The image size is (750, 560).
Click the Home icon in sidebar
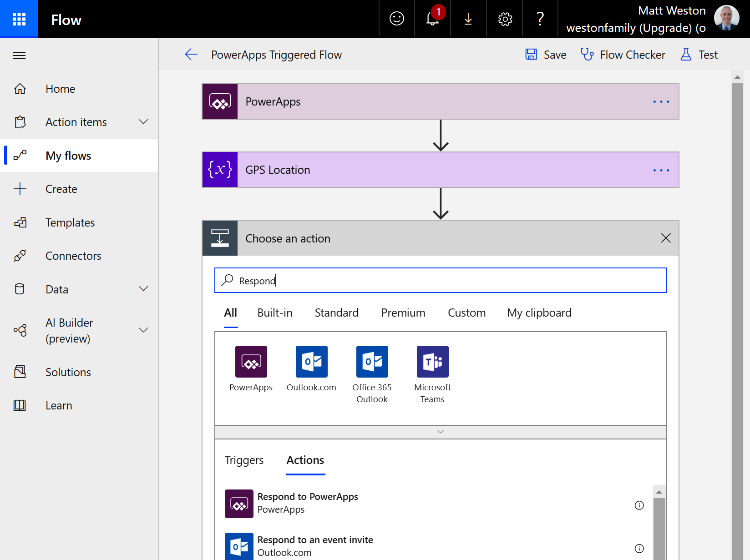pyautogui.click(x=20, y=89)
